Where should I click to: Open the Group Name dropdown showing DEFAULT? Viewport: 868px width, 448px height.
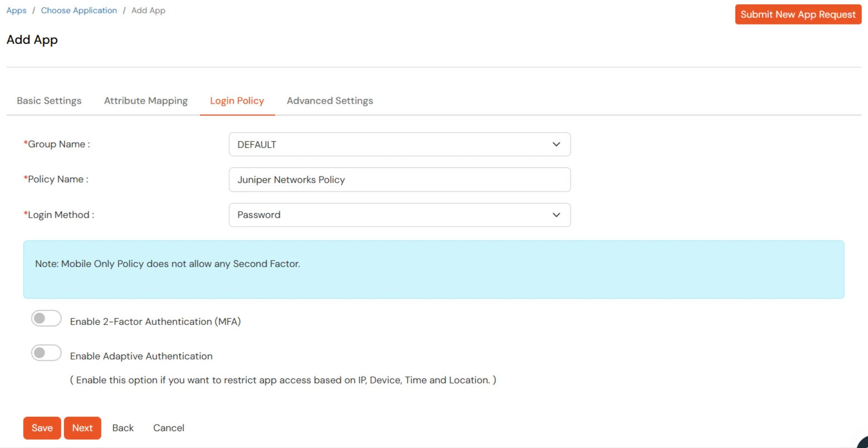(399, 144)
